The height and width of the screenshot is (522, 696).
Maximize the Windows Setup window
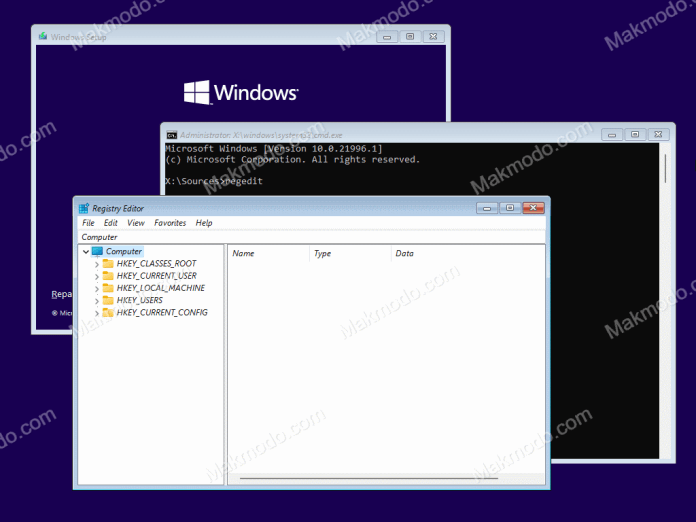pos(410,36)
